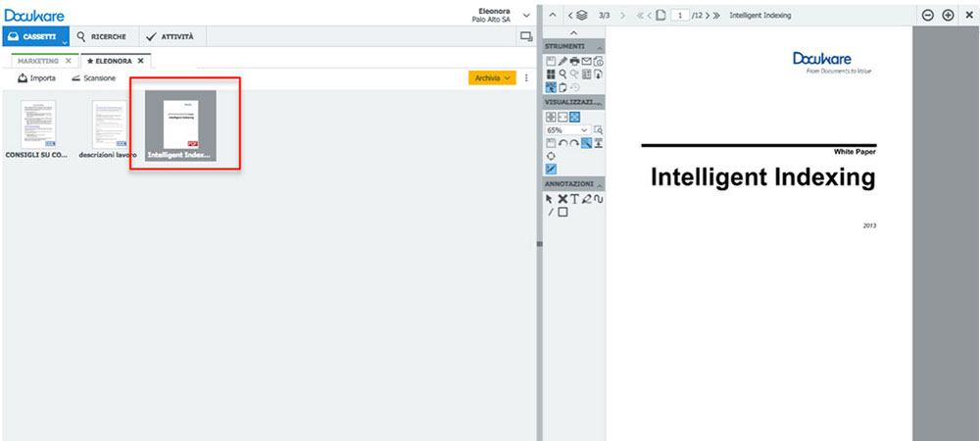Open the index entries list icon
980x441 pixels.
(x=586, y=74)
